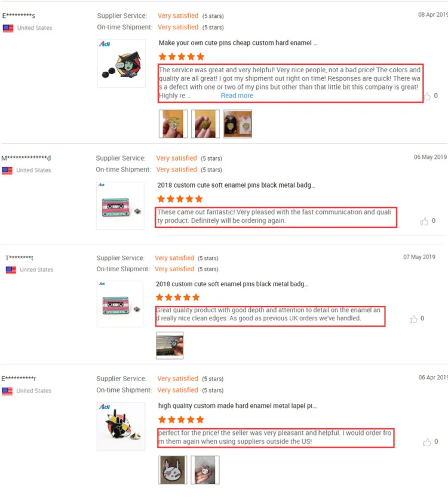Viewport: 448px width, 500px height.
Task: Click US flag icon beside reviewer E*s
Action: coord(8,29)
